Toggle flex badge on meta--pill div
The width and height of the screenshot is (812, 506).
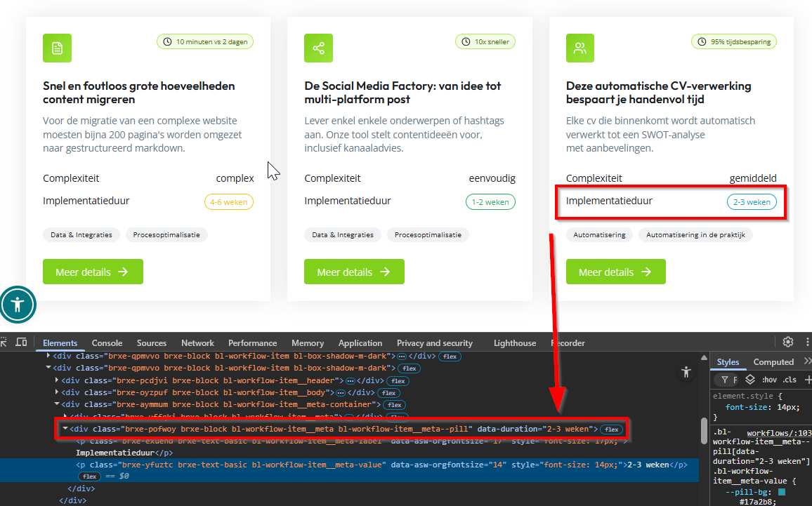611,429
